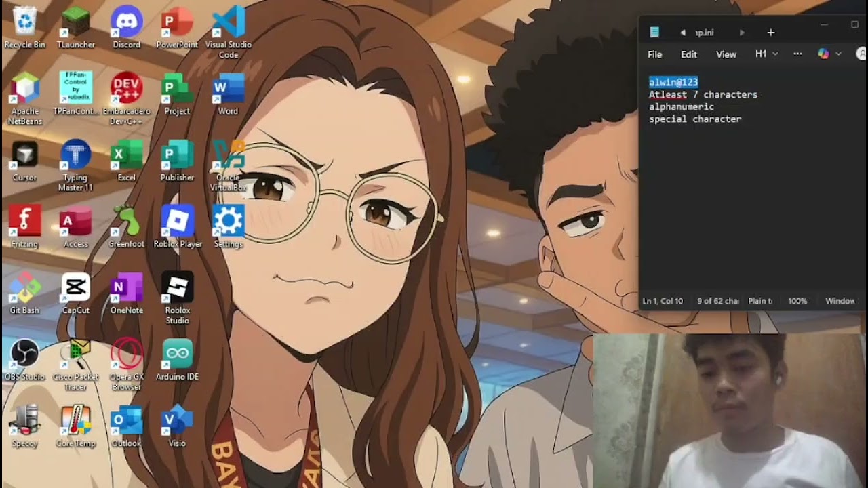Select the Microsoft Project desktop icon
Viewport: 868px width, 488px height.
click(177, 94)
